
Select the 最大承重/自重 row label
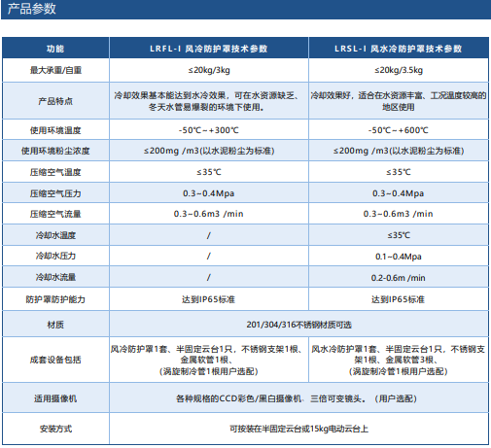tap(55, 70)
